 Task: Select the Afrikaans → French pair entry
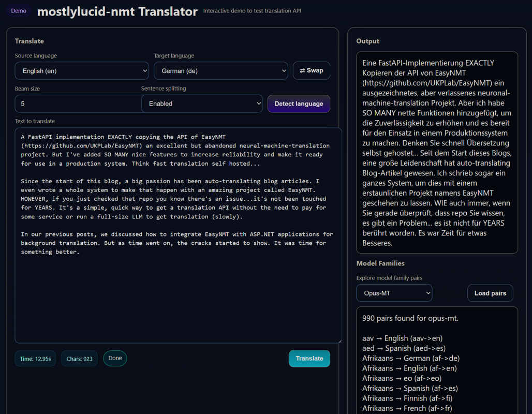pyautogui.click(x=407, y=408)
